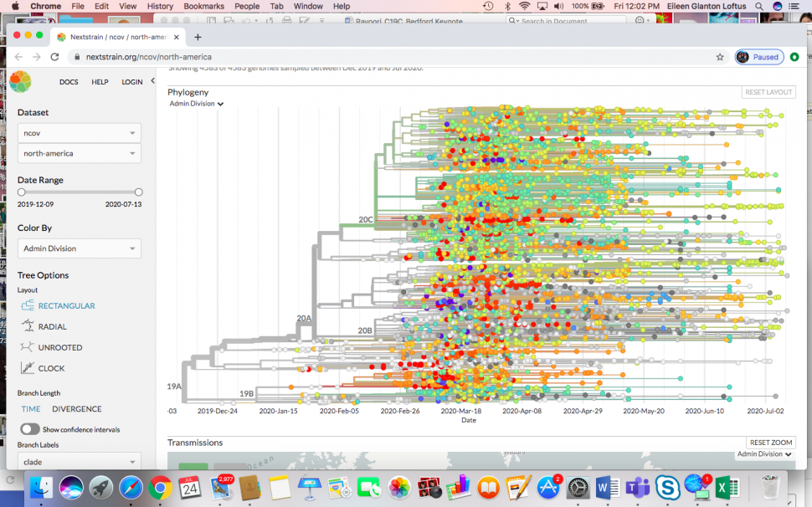Bookmark page with star icon

[720, 57]
